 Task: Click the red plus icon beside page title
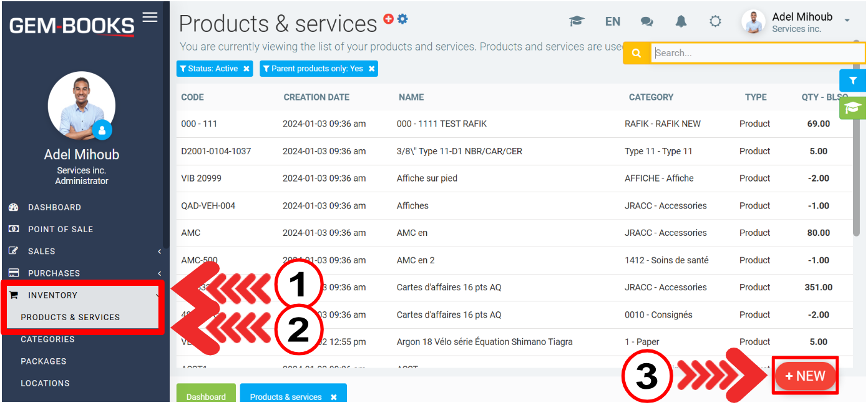coord(388,19)
